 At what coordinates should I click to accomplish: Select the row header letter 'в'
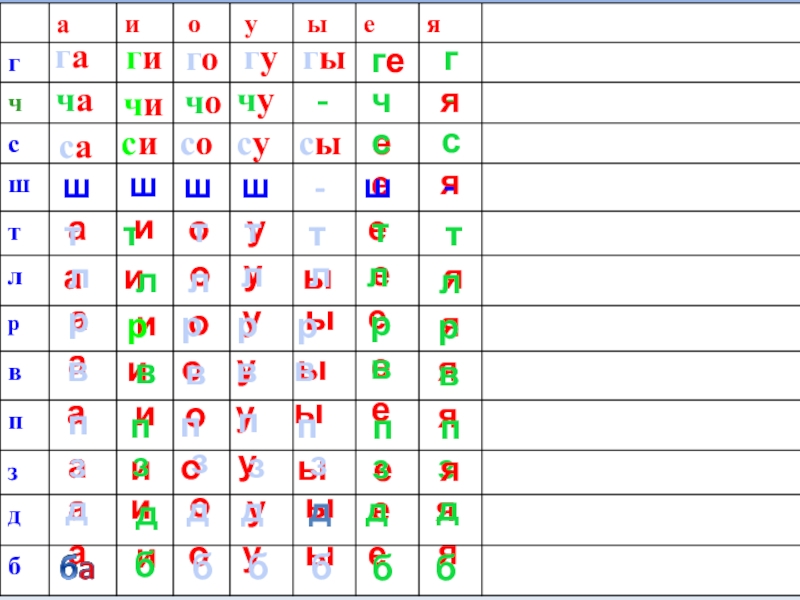[x=15, y=373]
